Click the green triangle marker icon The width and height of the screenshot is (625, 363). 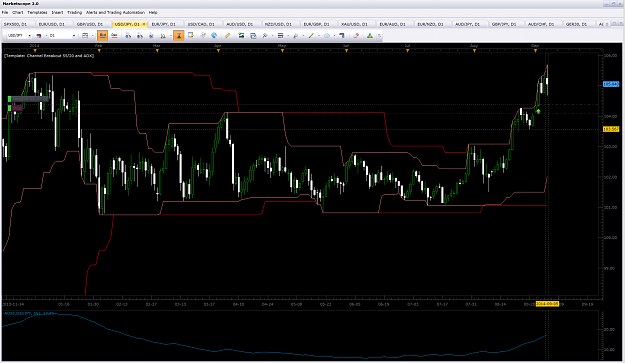pos(369,36)
